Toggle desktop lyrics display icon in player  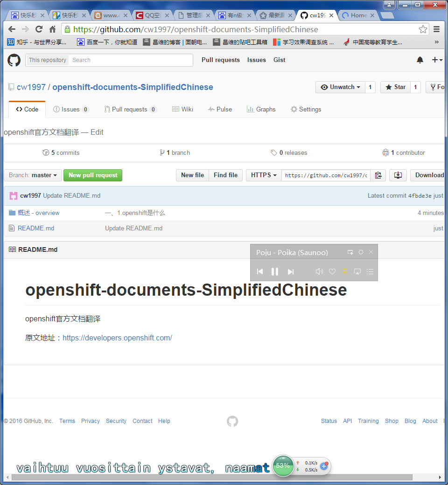pyautogui.click(x=357, y=271)
